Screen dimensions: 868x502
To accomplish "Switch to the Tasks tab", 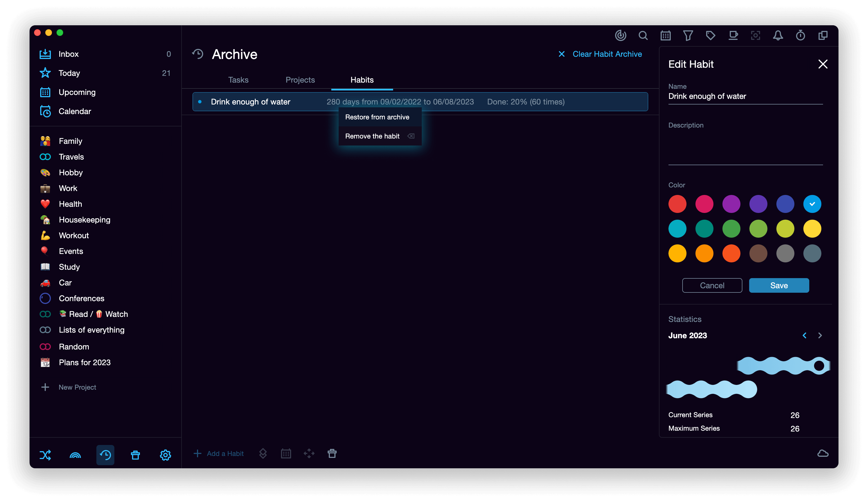I will coord(238,80).
